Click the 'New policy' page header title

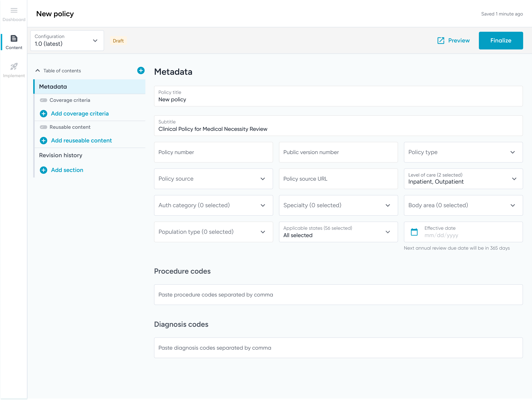point(55,14)
